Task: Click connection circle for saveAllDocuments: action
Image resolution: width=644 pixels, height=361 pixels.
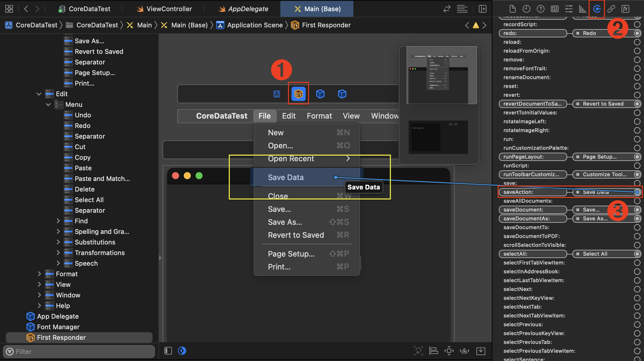Action: click(637, 201)
